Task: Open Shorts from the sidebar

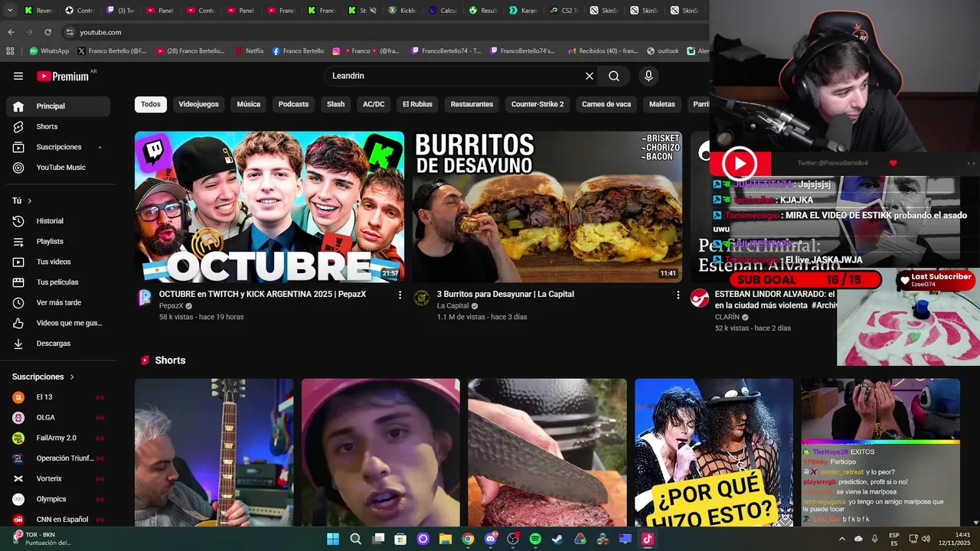Action: tap(58, 126)
